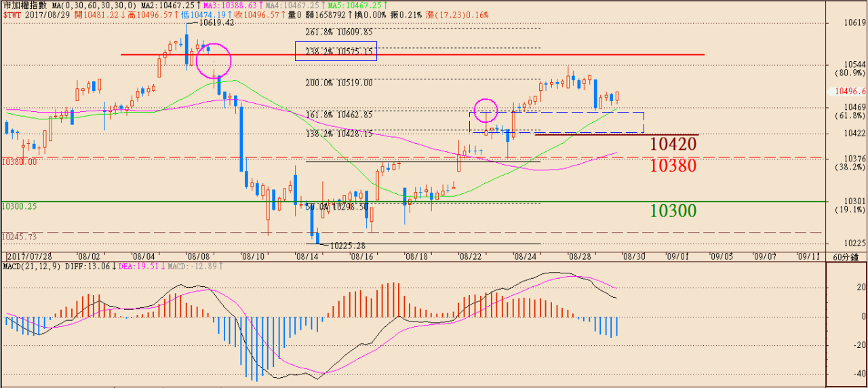The image size is (868, 388).
Task: Click the $TWT symbol code
Action: [12, 14]
